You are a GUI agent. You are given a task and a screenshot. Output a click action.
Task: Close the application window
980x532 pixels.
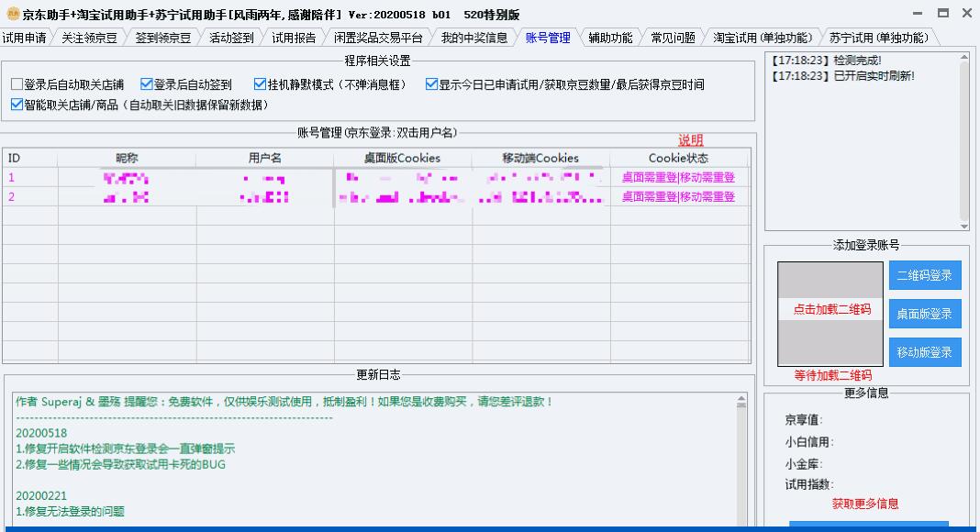click(967, 13)
